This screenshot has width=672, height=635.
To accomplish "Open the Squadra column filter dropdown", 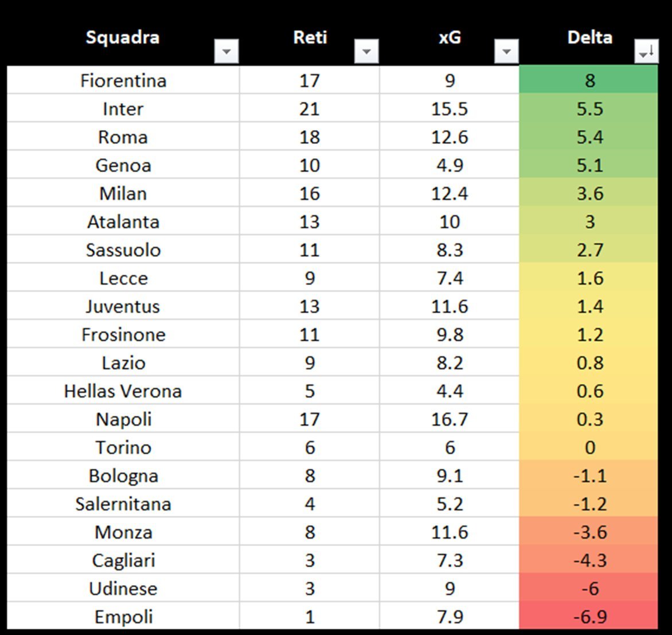I will click(226, 52).
